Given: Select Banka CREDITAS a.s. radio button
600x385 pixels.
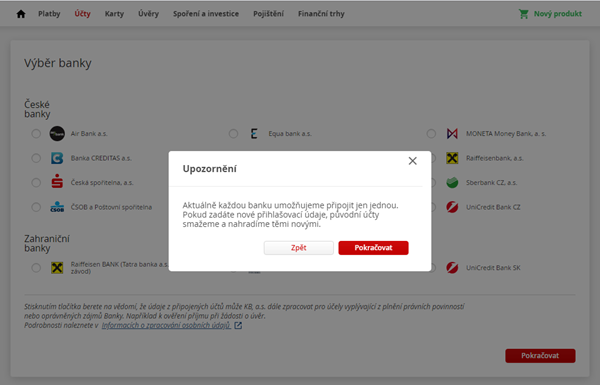Looking at the screenshot, I should tap(36, 158).
